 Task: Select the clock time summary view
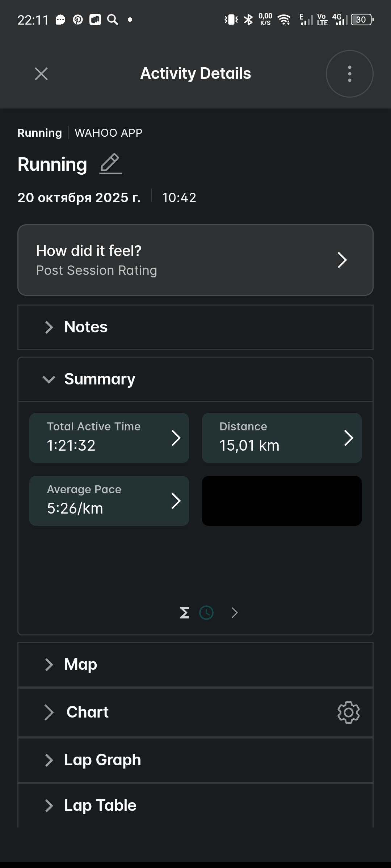click(206, 613)
